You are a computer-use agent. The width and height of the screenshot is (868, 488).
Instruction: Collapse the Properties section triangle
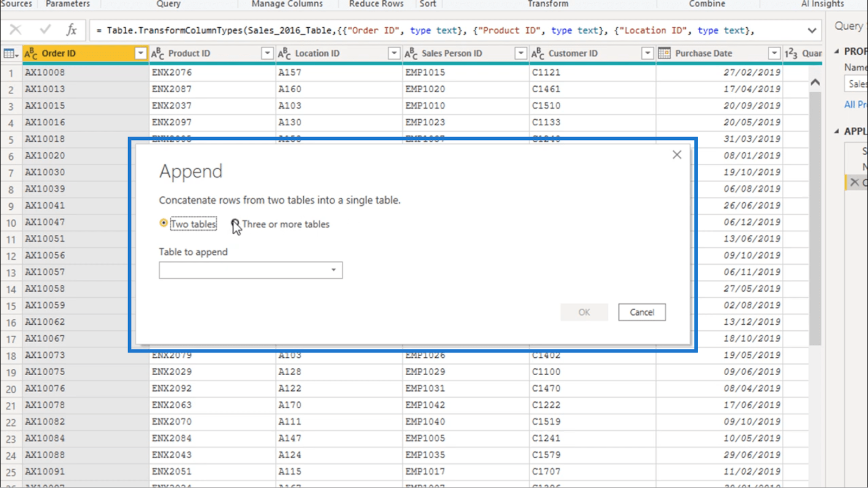(x=837, y=52)
